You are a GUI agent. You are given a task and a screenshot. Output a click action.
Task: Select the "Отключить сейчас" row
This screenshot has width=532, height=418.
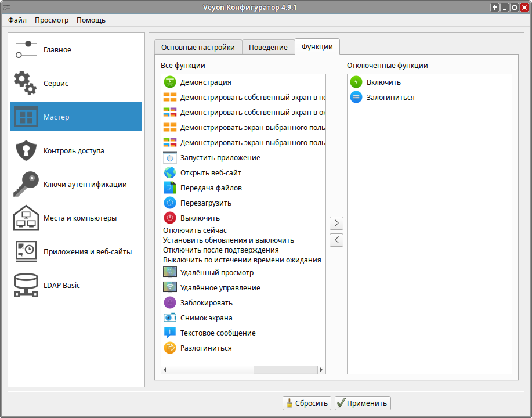(243, 230)
